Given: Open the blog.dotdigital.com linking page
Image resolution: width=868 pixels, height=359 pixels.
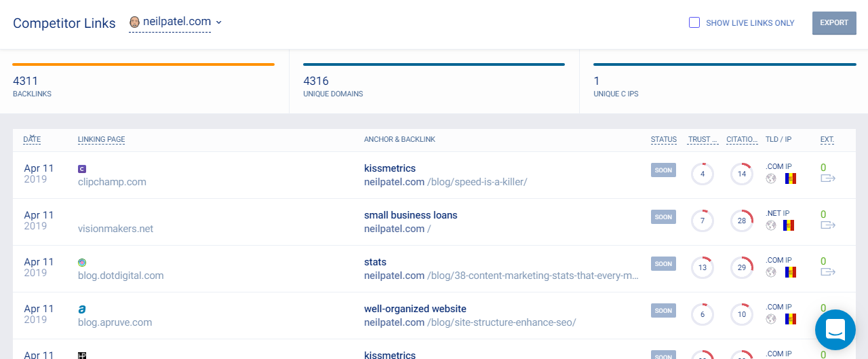Looking at the screenshot, I should [x=121, y=276].
